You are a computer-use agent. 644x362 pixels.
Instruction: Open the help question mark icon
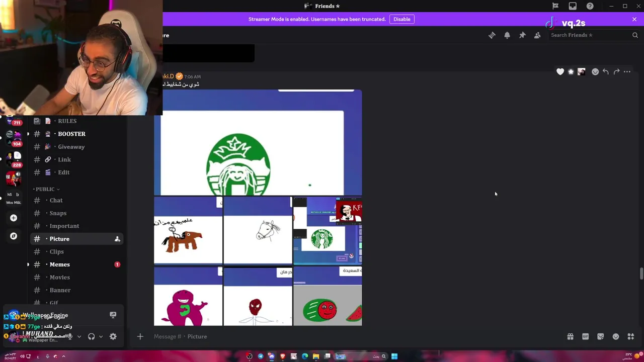pos(590,6)
